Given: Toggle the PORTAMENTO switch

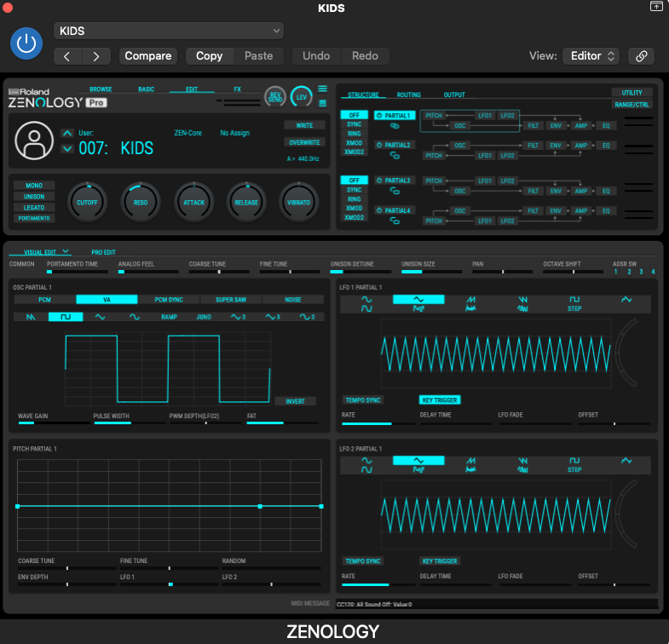Looking at the screenshot, I should tap(34, 218).
